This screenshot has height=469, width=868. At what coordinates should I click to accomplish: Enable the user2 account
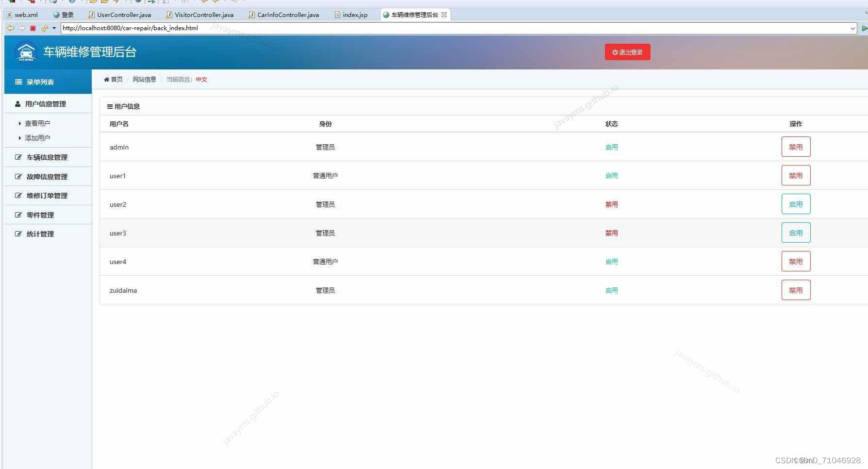(796, 204)
